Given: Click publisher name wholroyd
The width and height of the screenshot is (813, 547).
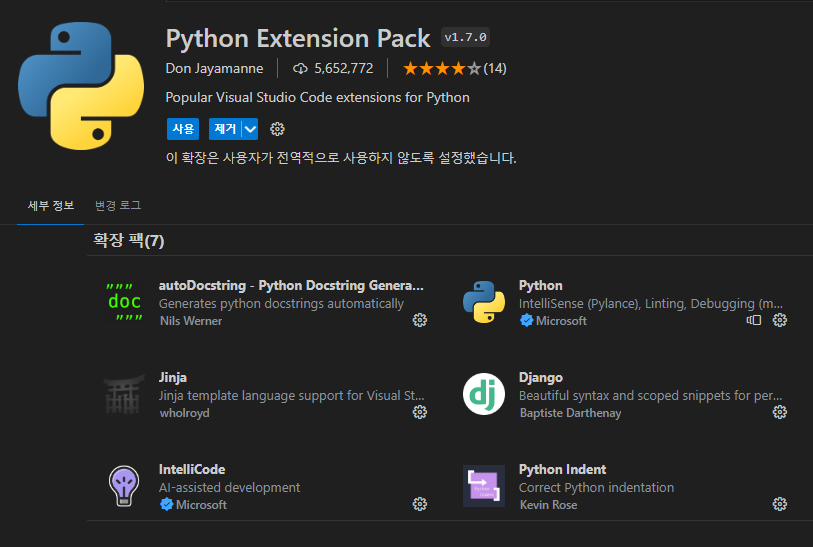Looking at the screenshot, I should [x=185, y=413].
